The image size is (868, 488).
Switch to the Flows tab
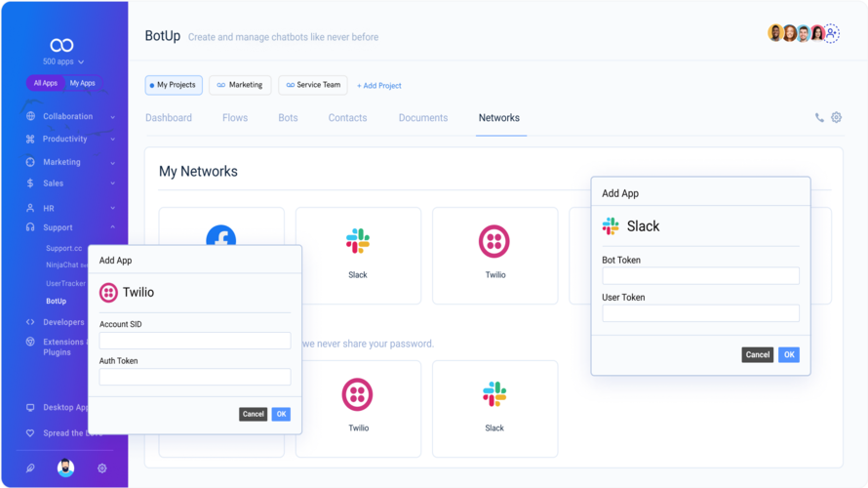pos(235,118)
